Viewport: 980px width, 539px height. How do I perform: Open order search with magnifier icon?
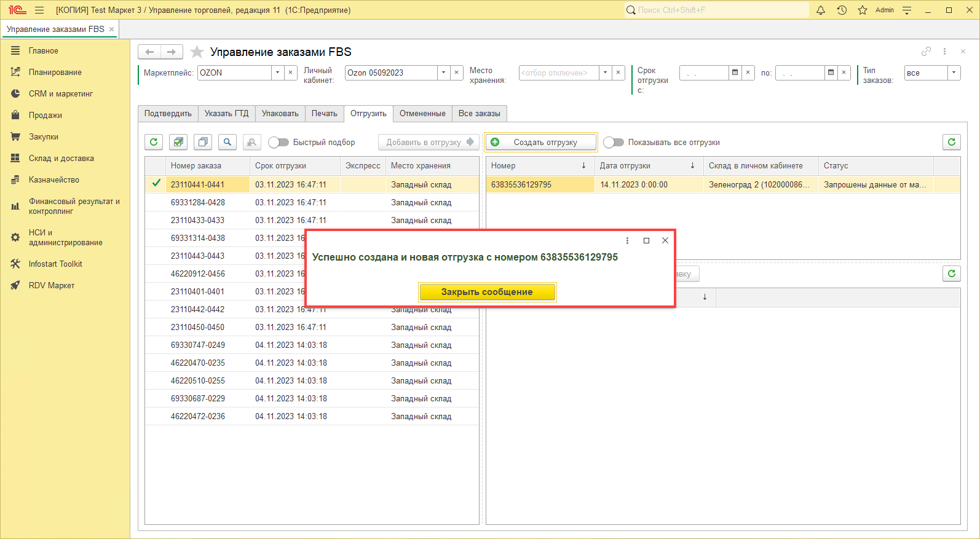pos(227,142)
